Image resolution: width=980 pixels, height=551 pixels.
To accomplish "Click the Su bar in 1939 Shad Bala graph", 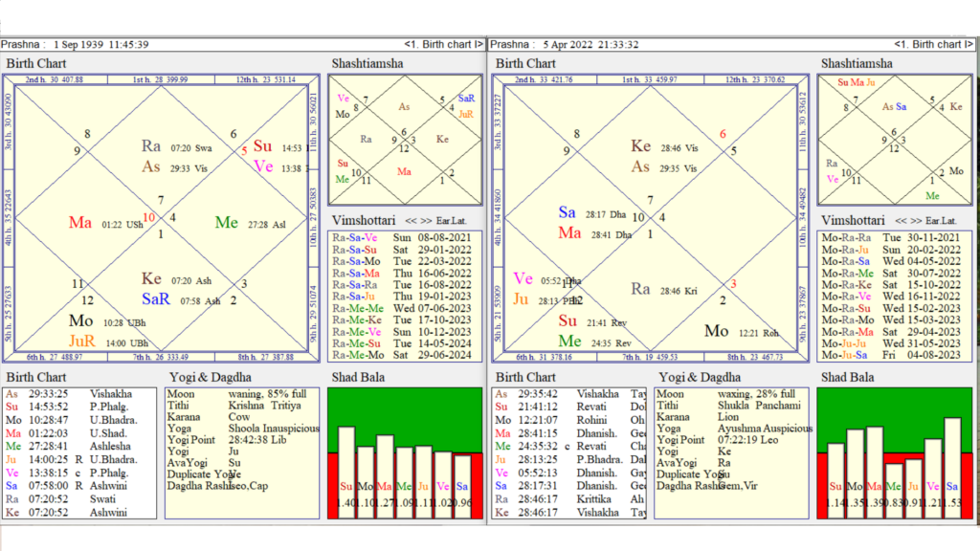I will click(x=346, y=473).
